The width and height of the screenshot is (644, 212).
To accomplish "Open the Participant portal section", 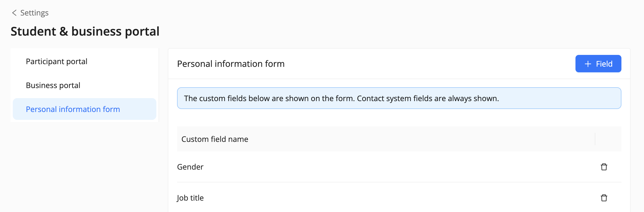I will coord(57,61).
